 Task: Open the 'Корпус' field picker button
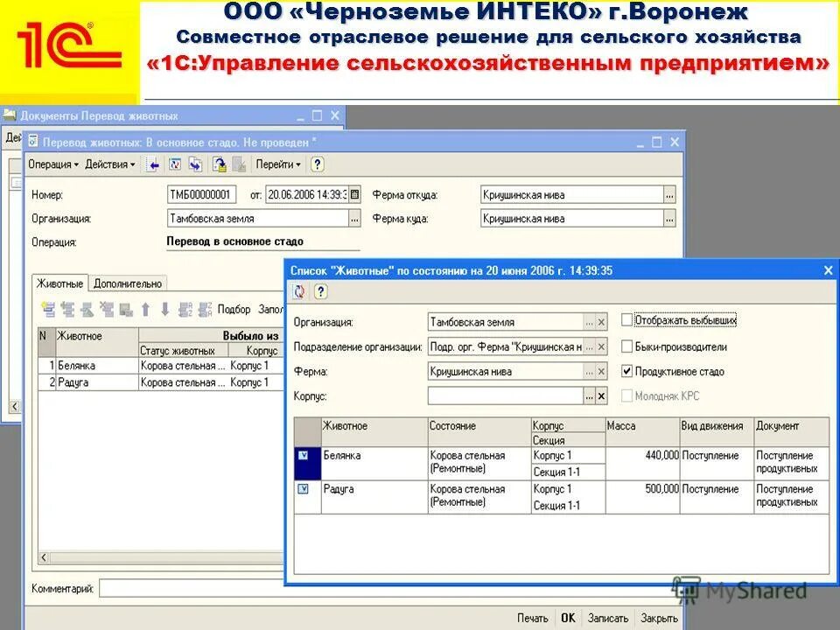click(x=587, y=395)
